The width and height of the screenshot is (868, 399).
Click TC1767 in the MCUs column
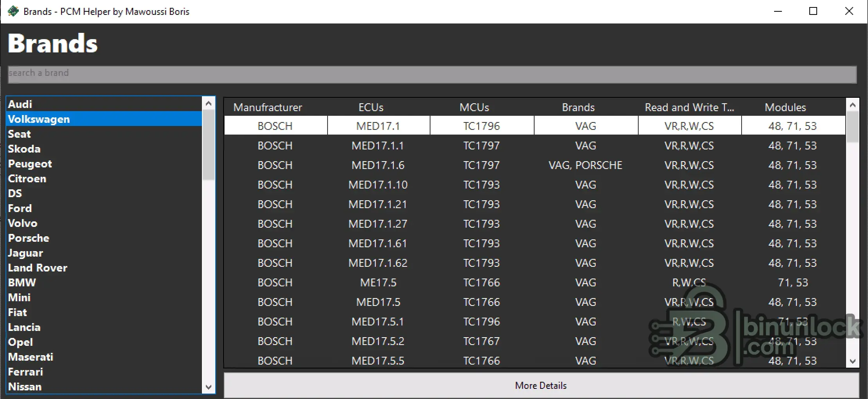[x=482, y=341]
